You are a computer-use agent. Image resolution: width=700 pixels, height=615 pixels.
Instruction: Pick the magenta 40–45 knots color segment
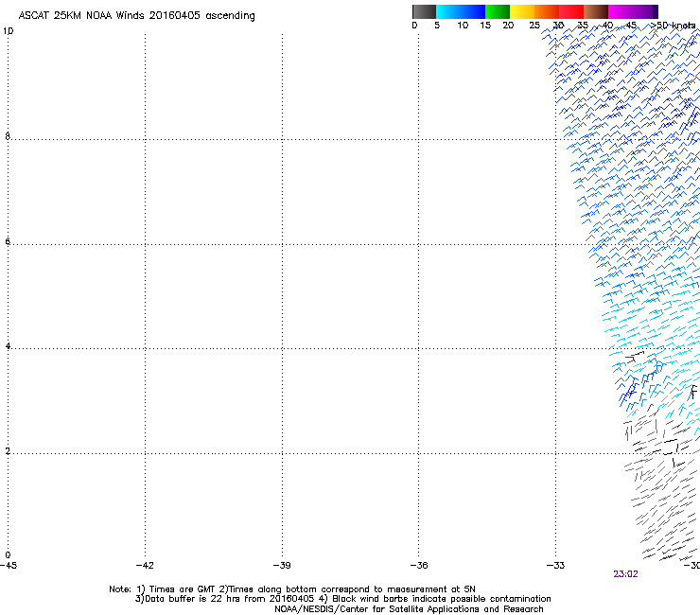tap(621, 11)
